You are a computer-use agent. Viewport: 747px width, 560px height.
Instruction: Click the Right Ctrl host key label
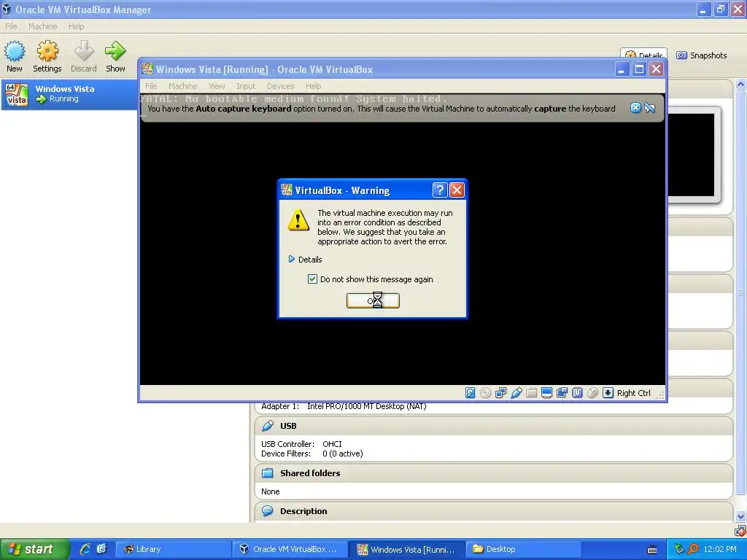(x=634, y=393)
